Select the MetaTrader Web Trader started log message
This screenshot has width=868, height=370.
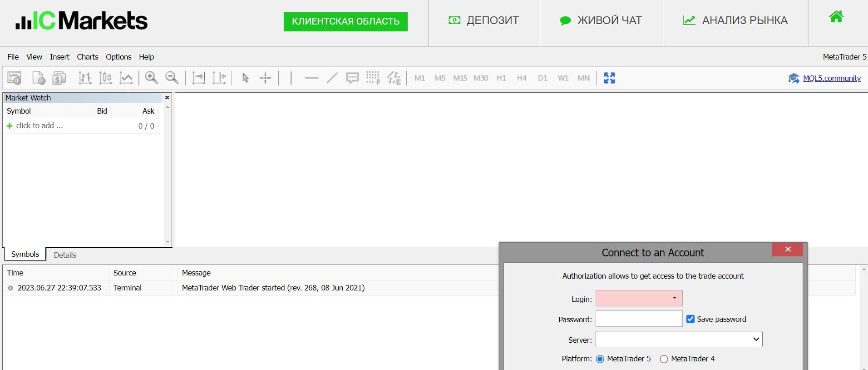tap(273, 288)
